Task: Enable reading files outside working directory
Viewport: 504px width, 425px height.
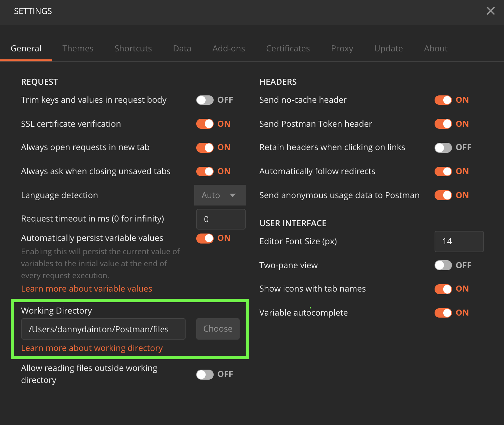Action: (205, 374)
